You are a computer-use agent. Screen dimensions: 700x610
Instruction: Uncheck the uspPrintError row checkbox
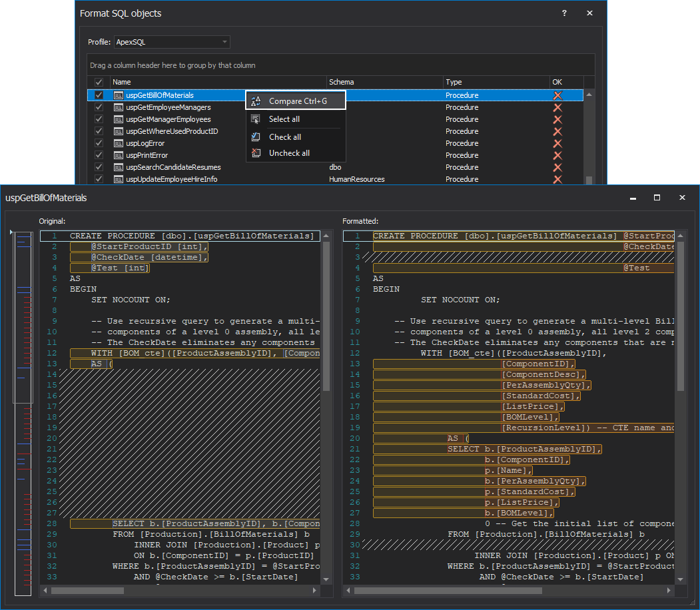pyautogui.click(x=99, y=155)
